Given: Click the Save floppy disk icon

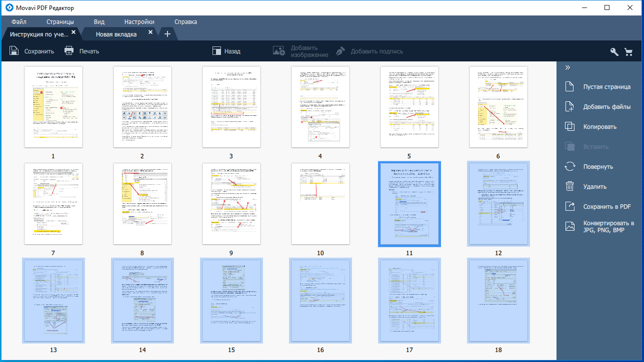Looking at the screenshot, I should [14, 51].
